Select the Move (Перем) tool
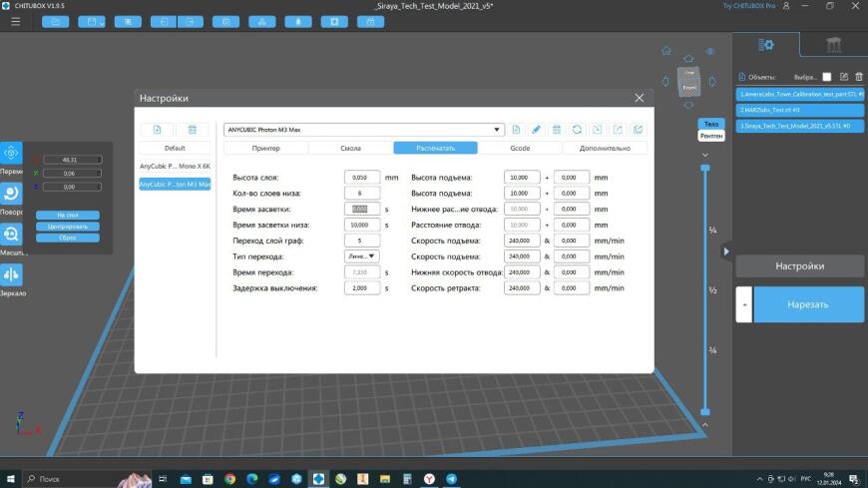The height and width of the screenshot is (488, 868). point(11,153)
